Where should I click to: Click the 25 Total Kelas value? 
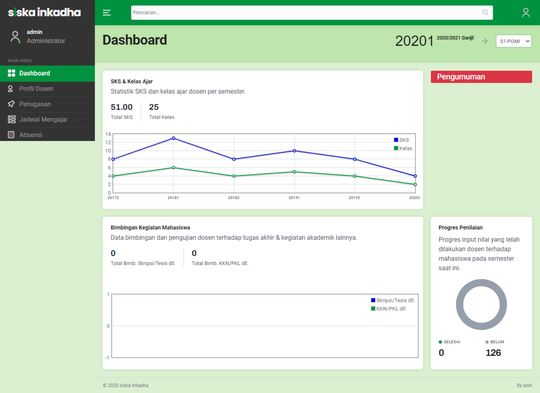pos(154,107)
